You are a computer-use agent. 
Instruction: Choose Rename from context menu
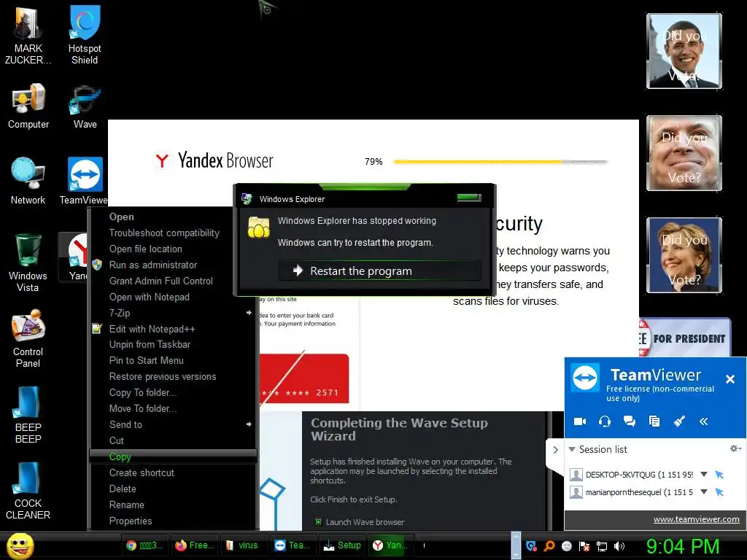pyautogui.click(x=174, y=505)
